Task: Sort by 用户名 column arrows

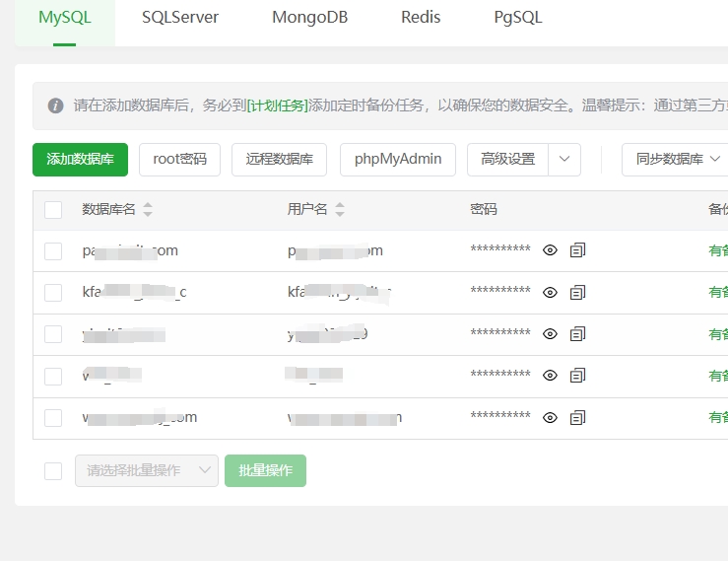Action: pyautogui.click(x=340, y=209)
